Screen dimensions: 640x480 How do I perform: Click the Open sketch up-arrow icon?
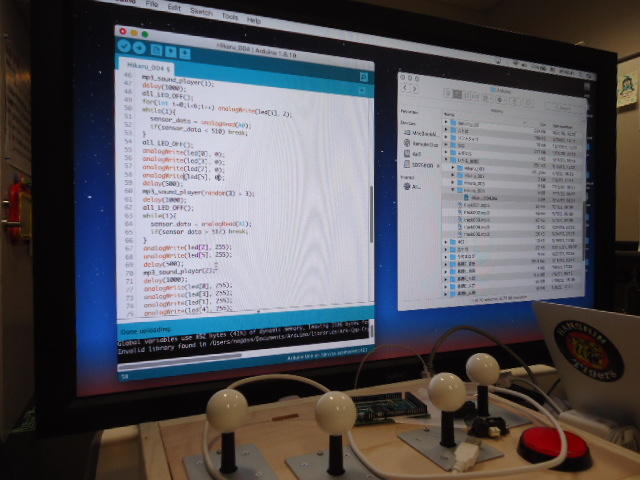171,51
